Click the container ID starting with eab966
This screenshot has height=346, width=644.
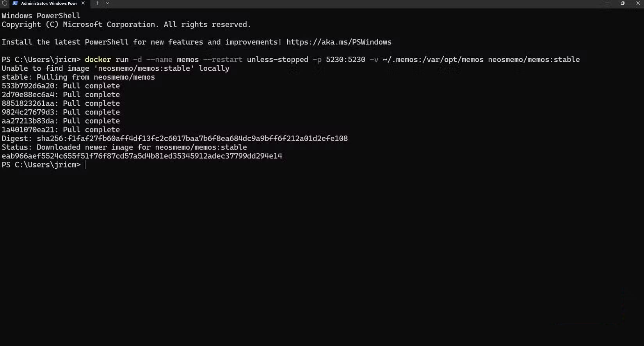pos(142,156)
